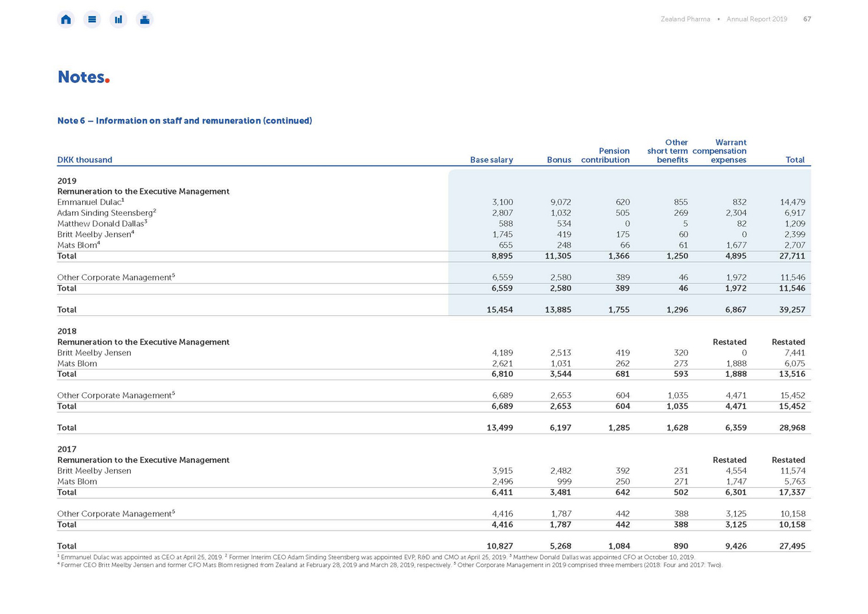The image size is (868, 614).
Task: Open the home navigation icon
Action: 65,19
